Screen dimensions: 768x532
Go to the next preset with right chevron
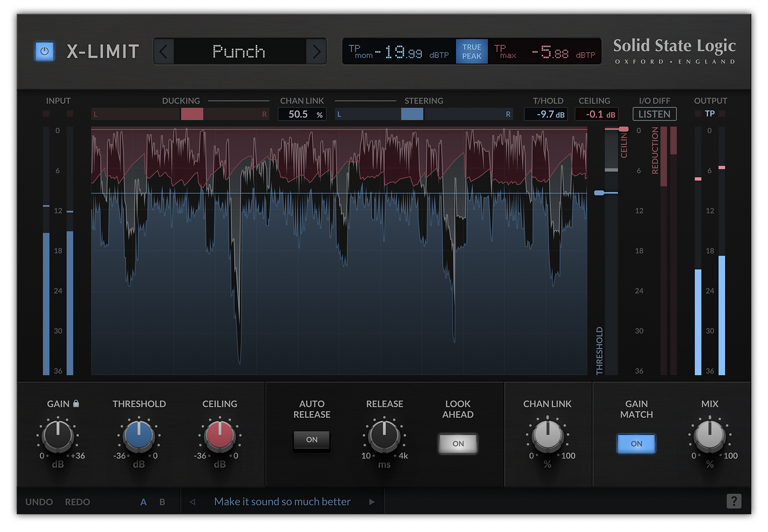click(316, 51)
